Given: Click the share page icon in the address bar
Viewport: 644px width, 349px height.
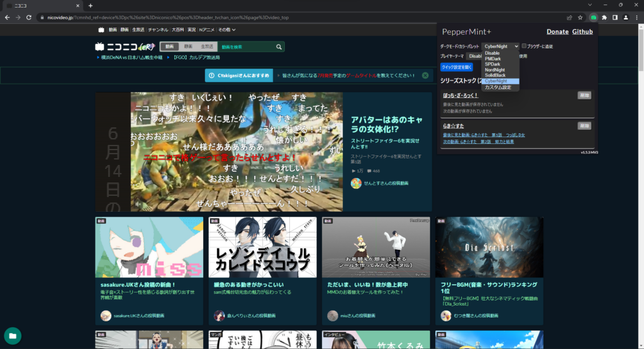Looking at the screenshot, I should coord(569,18).
